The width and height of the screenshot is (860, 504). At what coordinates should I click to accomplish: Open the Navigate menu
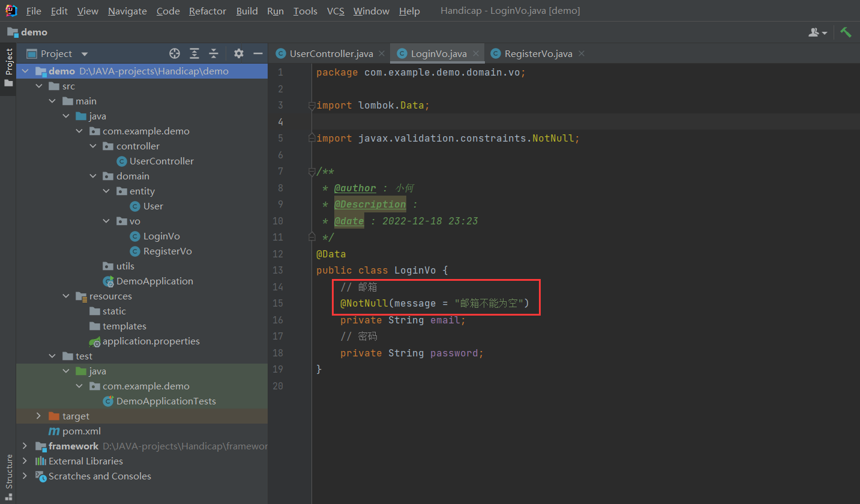pyautogui.click(x=127, y=11)
